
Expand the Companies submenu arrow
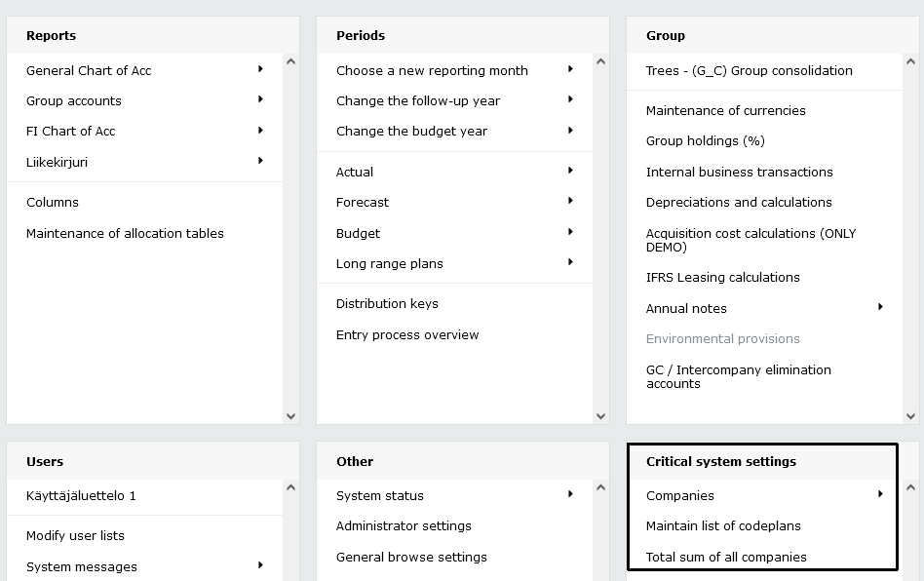(x=880, y=494)
